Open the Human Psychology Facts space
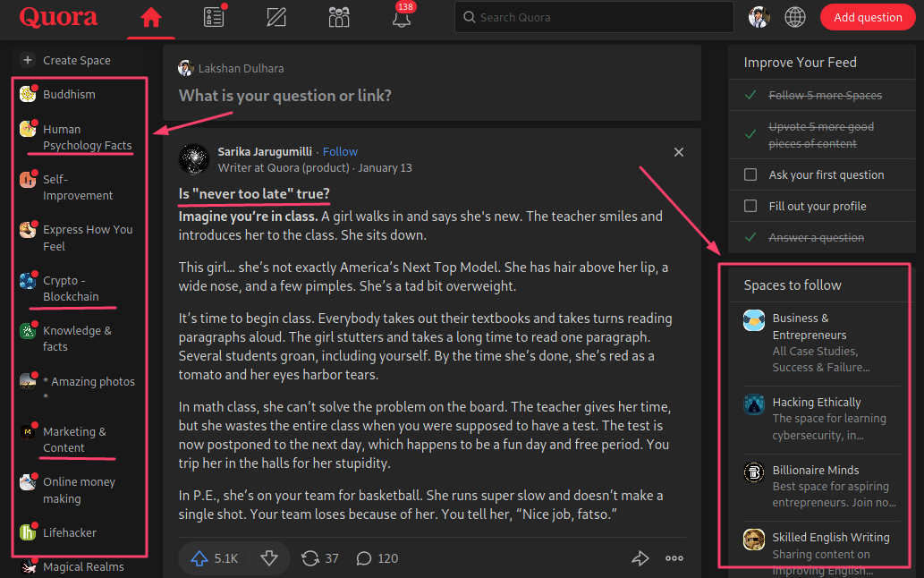The image size is (924, 578). click(x=88, y=137)
